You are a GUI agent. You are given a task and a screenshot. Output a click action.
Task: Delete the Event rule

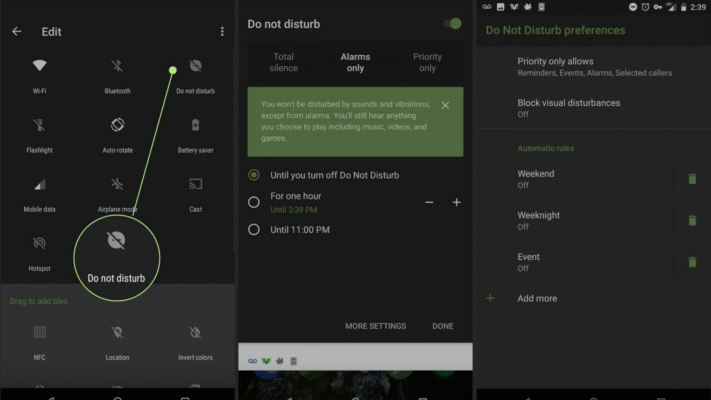coord(692,262)
